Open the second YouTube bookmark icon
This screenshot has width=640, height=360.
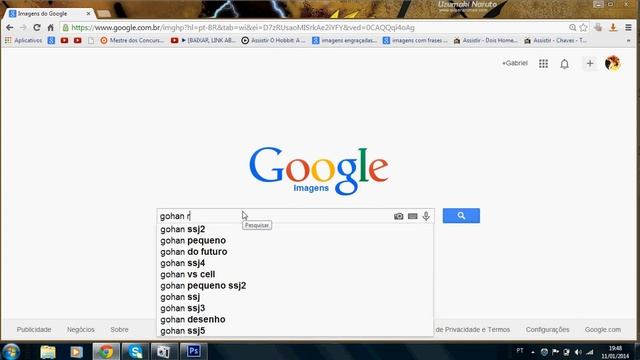pyautogui.click(x=78, y=40)
